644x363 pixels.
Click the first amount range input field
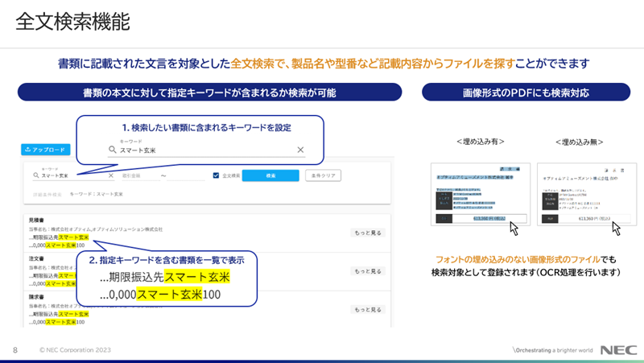point(138,175)
